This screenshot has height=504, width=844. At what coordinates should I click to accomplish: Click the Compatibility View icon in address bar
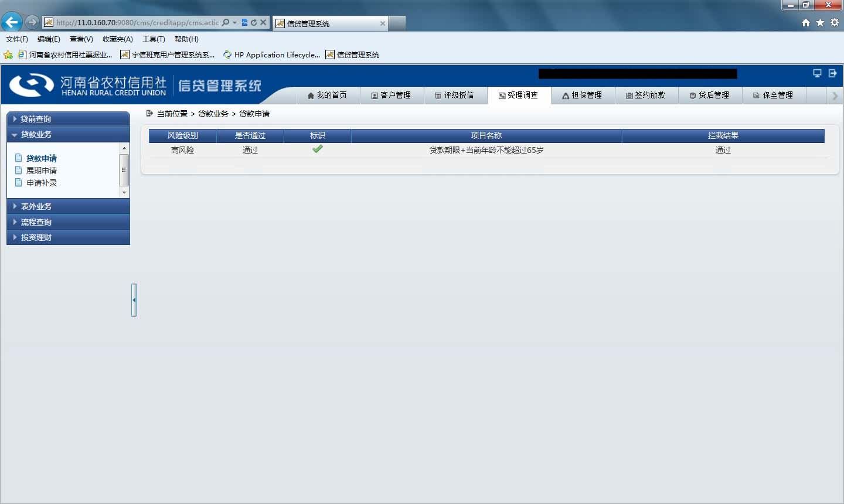[244, 22]
